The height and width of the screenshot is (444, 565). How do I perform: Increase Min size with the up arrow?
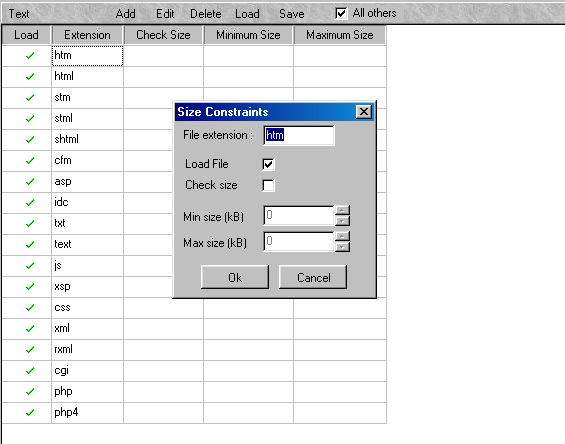(342, 210)
